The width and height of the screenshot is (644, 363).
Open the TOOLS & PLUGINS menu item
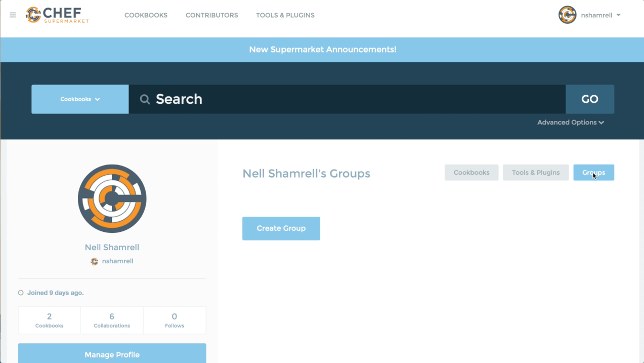click(285, 15)
